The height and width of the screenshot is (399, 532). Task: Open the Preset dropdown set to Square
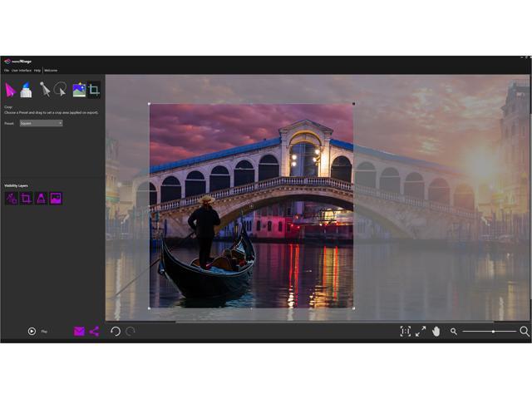tap(42, 123)
